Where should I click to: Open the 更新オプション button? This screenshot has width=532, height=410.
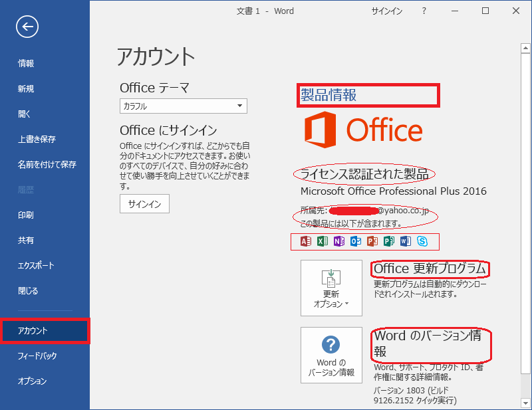[331, 288]
